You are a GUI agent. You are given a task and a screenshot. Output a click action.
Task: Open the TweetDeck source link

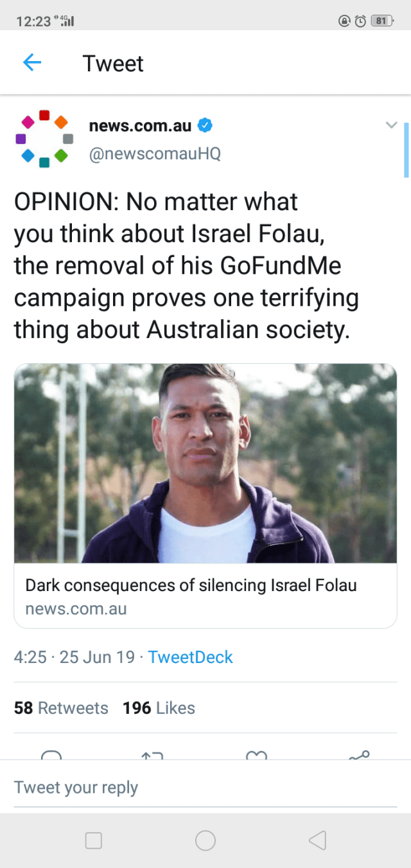pyautogui.click(x=190, y=657)
